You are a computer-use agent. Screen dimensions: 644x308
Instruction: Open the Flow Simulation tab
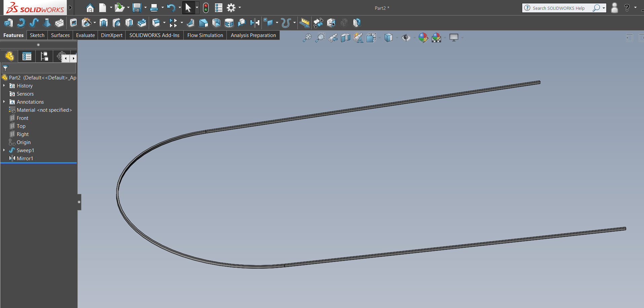(x=205, y=35)
